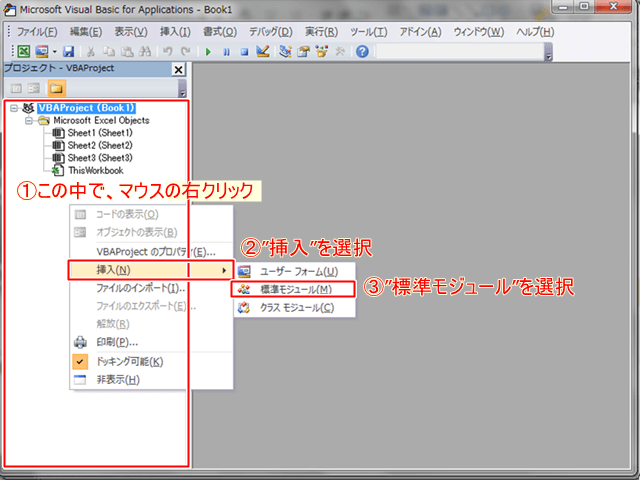Select VBAProject (Book1) in the tree
This screenshot has width=640, height=480.
pos(87,108)
